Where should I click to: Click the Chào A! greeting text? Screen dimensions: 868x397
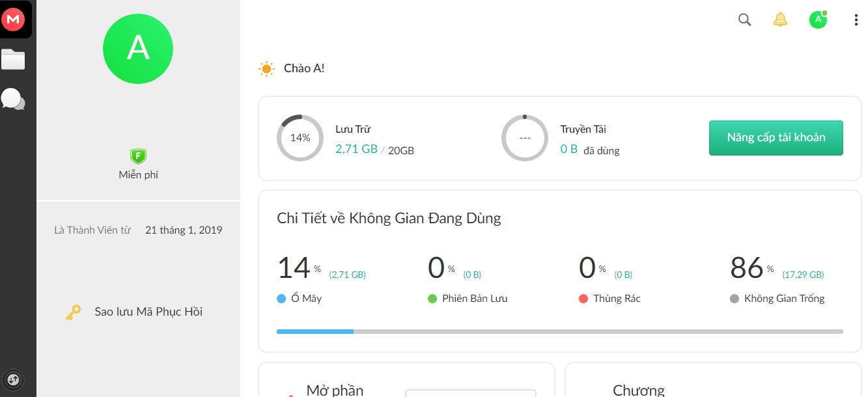(304, 68)
